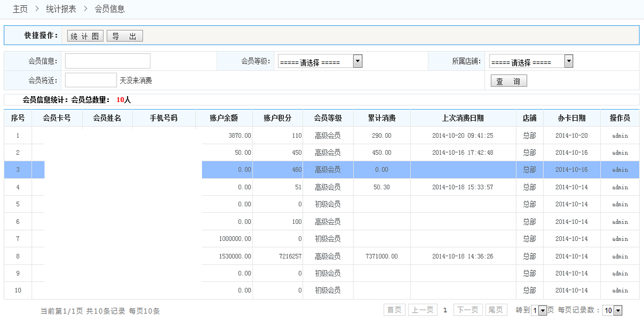Open the 会员等级 dropdown
Viewport: 644px width, 323px height.
pos(320,62)
